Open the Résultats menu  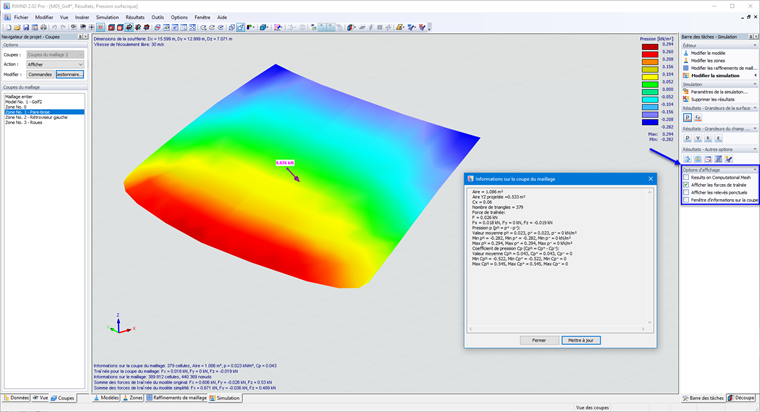point(135,17)
